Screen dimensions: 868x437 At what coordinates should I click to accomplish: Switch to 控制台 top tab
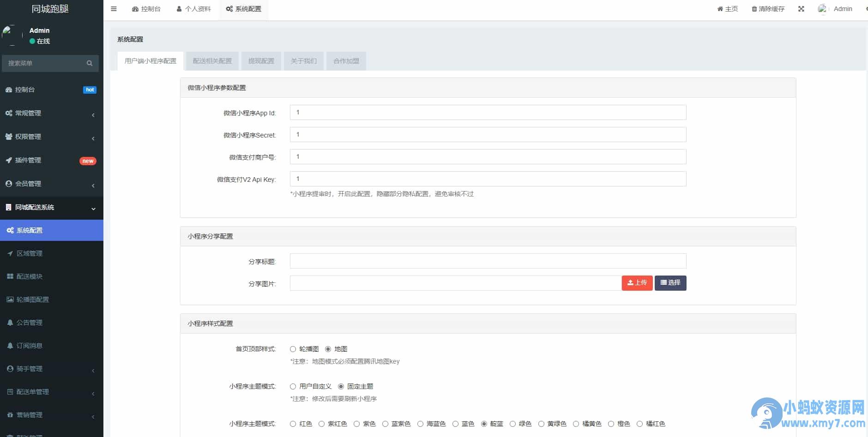[146, 9]
